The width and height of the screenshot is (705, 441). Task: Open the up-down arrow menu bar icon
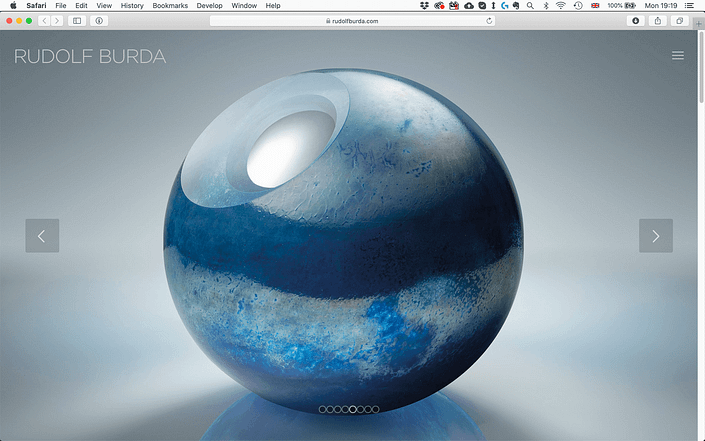(493, 5)
